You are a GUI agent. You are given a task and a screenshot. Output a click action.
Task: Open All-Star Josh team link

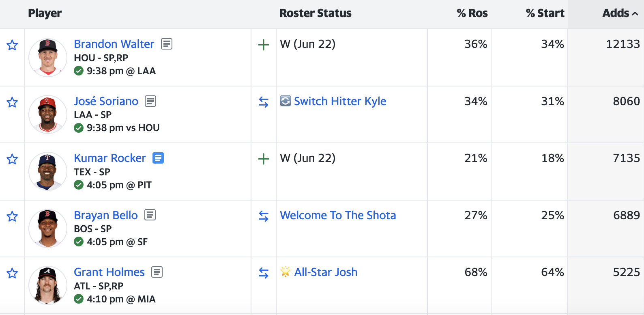[x=326, y=272]
